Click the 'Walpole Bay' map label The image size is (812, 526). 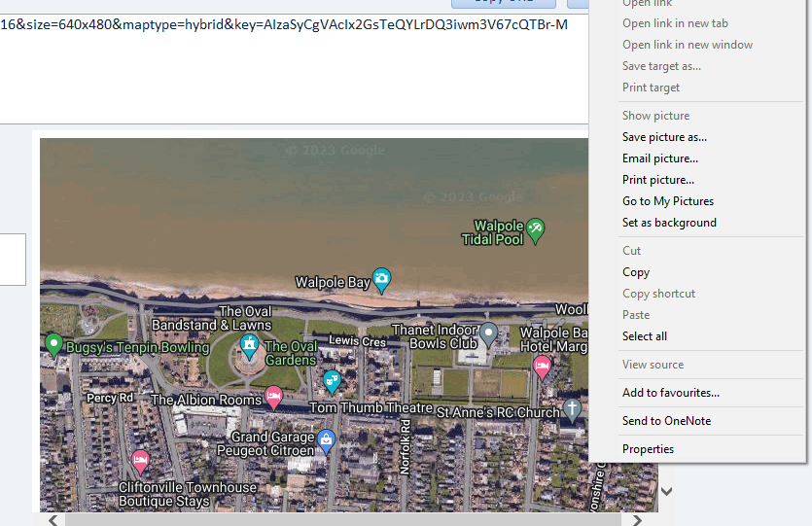[x=333, y=282]
